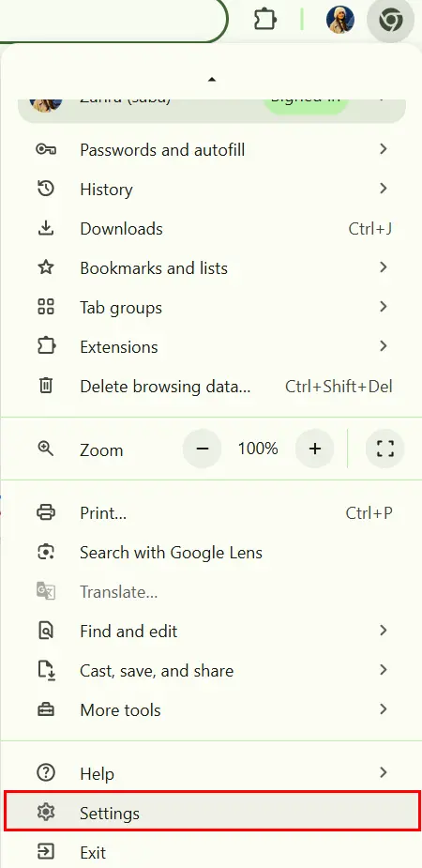Open the Help submenu arrow

pos(384,772)
